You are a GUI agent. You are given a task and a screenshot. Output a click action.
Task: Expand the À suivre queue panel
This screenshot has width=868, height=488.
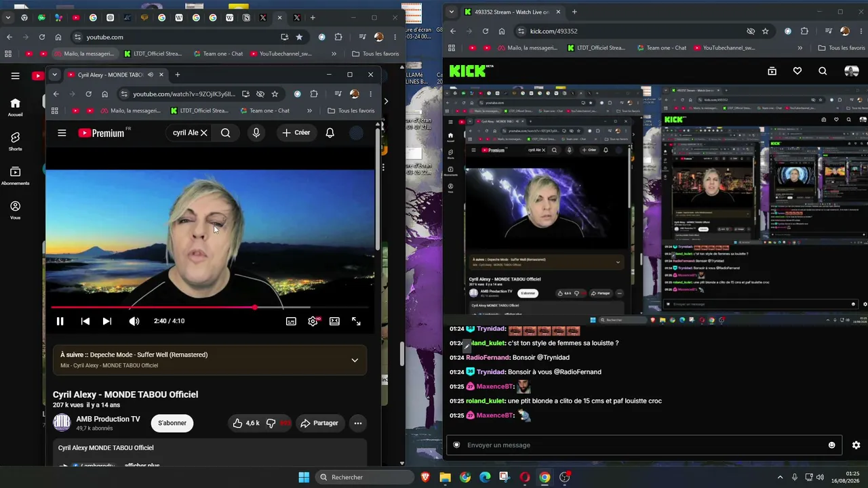(x=355, y=360)
